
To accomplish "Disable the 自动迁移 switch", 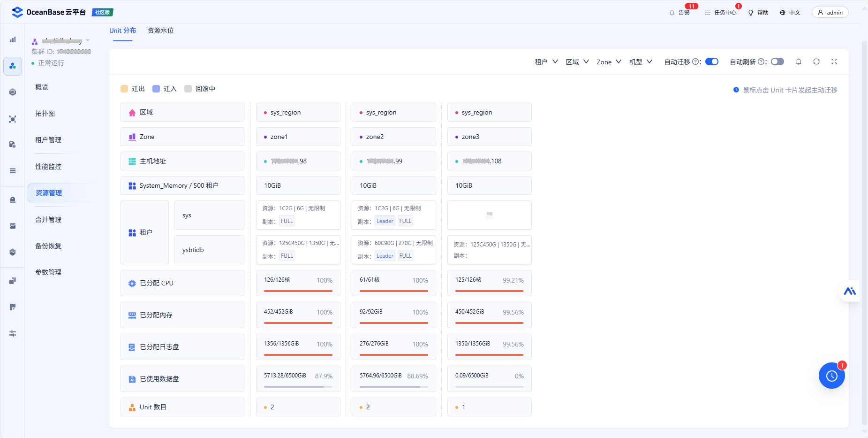I will click(712, 61).
